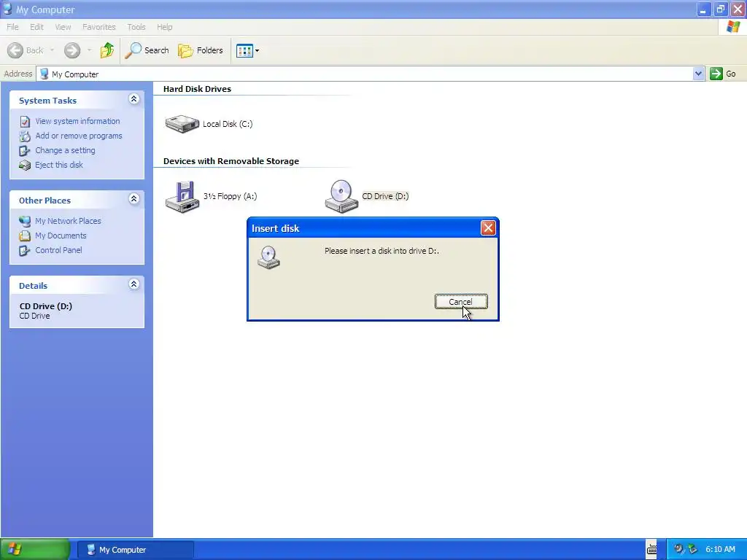Image resolution: width=747 pixels, height=560 pixels.
Task: Close the Insert disk dialog with X
Action: point(488,228)
